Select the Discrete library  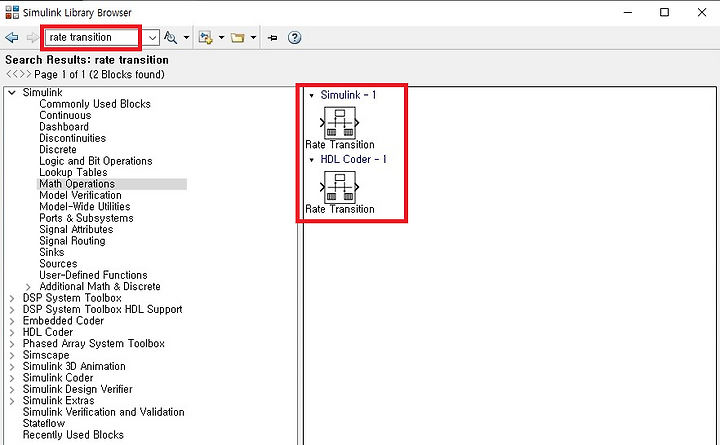pos(58,150)
